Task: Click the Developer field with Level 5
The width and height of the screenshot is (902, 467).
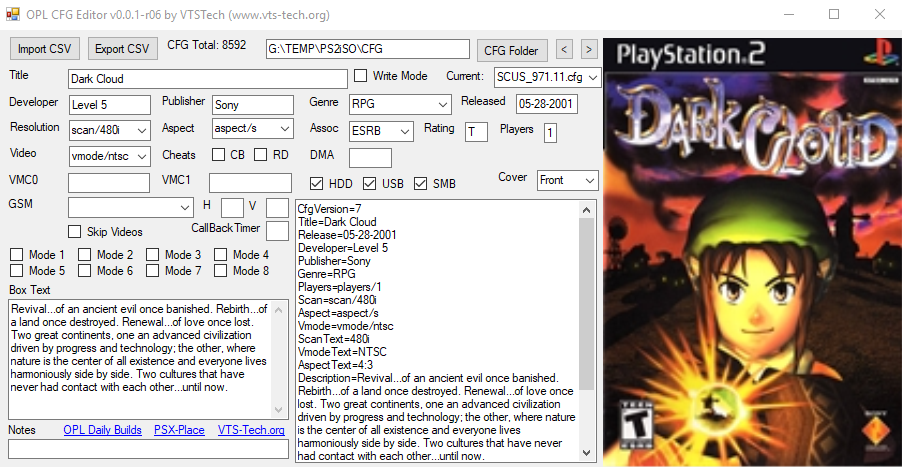Action: click(x=109, y=105)
